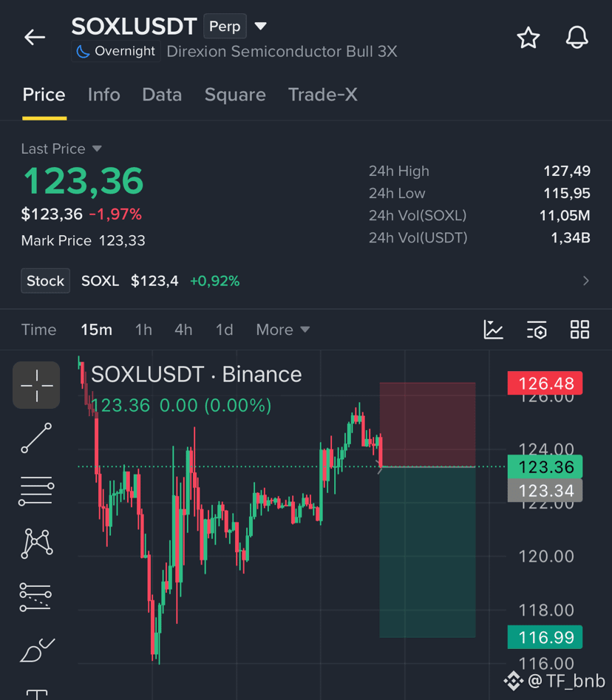Click the red stop-loss zone of position
The width and height of the screenshot is (612, 700).
pyautogui.click(x=428, y=424)
